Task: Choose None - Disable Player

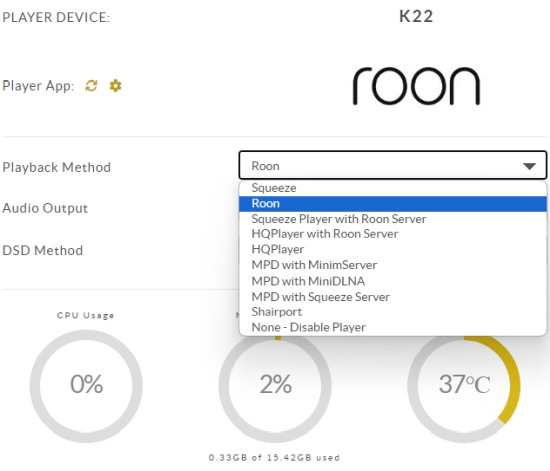Action: pos(393,327)
